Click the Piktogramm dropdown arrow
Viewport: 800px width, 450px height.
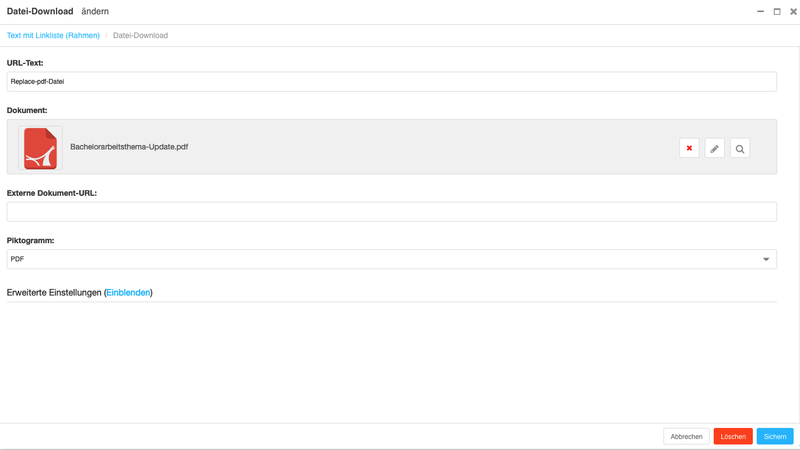coord(766,259)
